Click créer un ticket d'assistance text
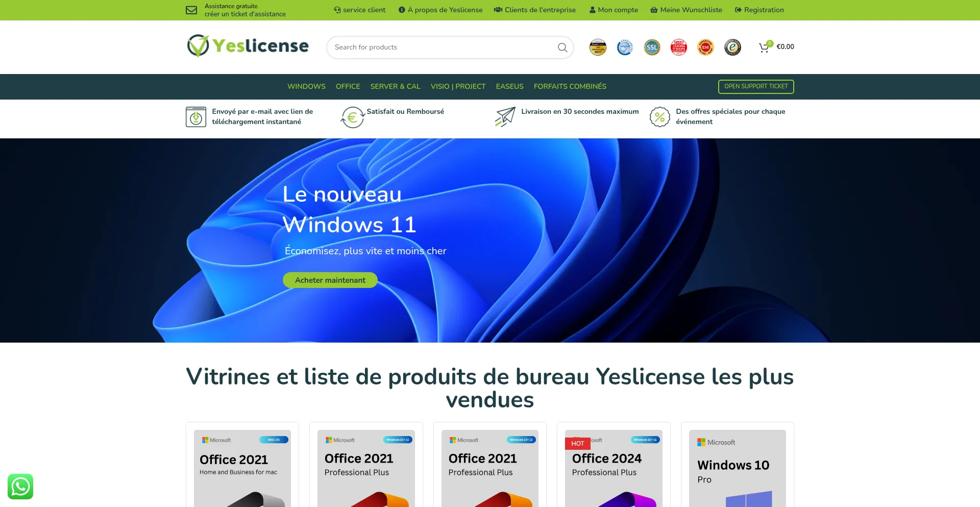 (x=245, y=14)
